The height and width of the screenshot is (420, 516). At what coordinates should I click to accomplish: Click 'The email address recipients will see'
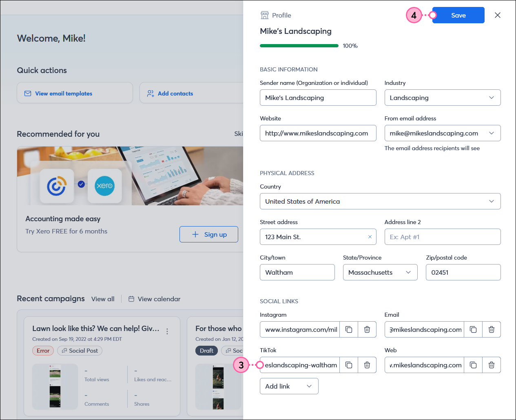point(432,148)
